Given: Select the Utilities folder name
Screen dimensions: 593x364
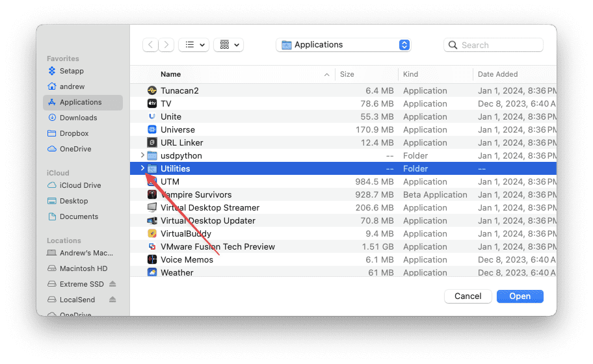Looking at the screenshot, I should click(x=176, y=168).
